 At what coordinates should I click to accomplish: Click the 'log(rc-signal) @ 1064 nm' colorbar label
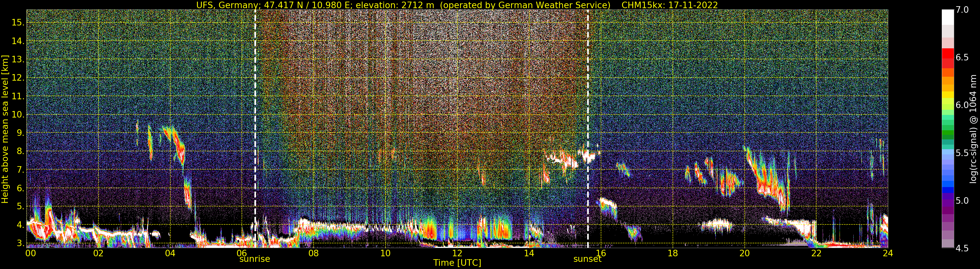tap(973, 129)
